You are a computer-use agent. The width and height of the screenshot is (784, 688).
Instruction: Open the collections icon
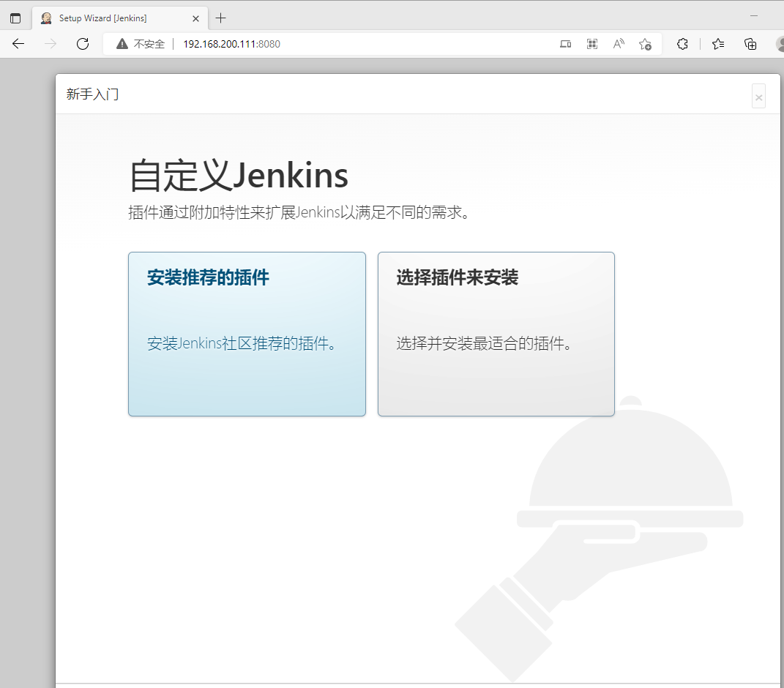pos(750,44)
